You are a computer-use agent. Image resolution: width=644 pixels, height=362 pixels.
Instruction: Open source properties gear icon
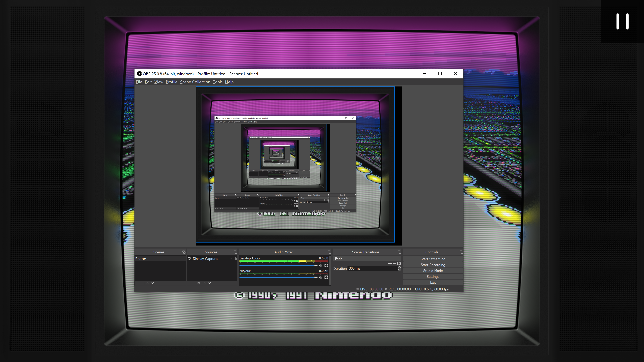click(199, 283)
